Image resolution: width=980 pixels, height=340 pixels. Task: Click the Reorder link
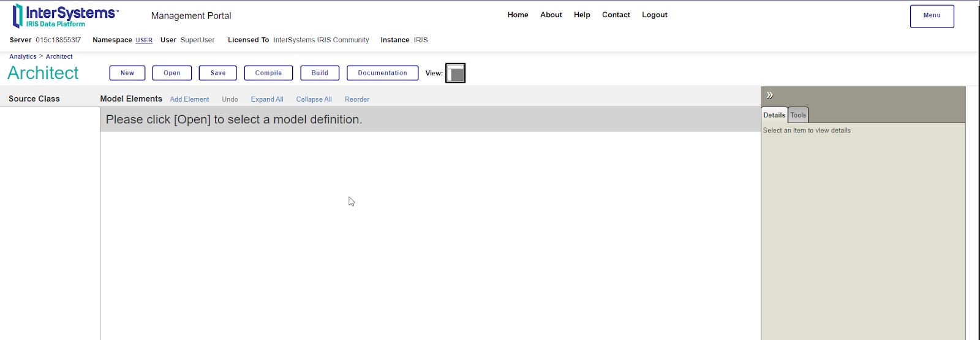[357, 99]
